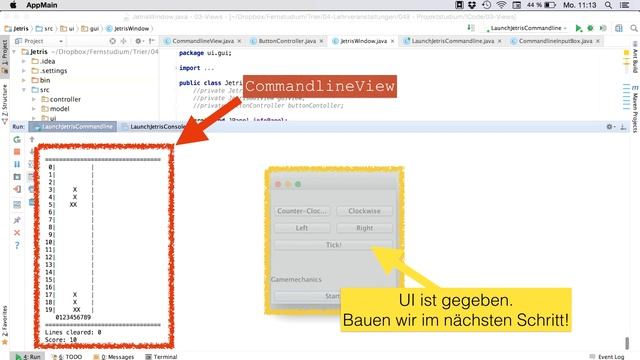Collapse the Jetris project root node
Image resolution: width=640 pixels, height=360 pixels.
(x=15, y=52)
